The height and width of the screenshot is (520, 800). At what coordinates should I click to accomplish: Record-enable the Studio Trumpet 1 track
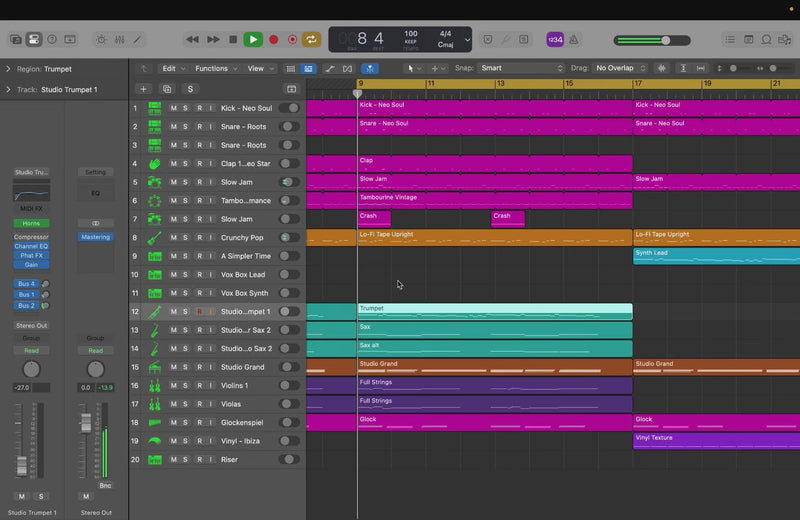tap(199, 312)
